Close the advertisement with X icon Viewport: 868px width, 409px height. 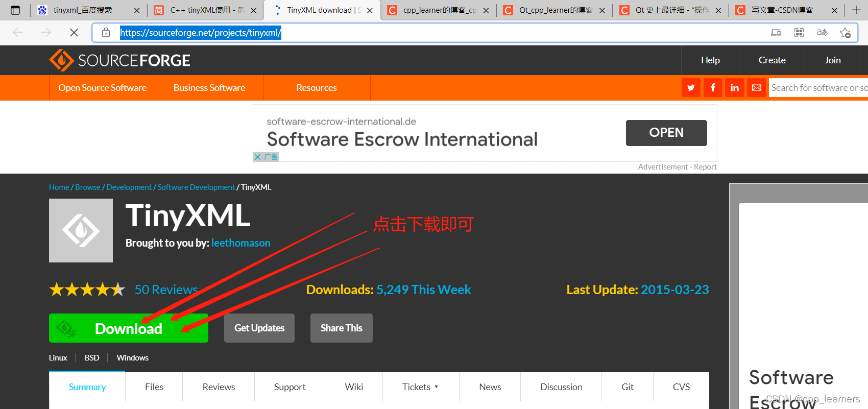(257, 157)
